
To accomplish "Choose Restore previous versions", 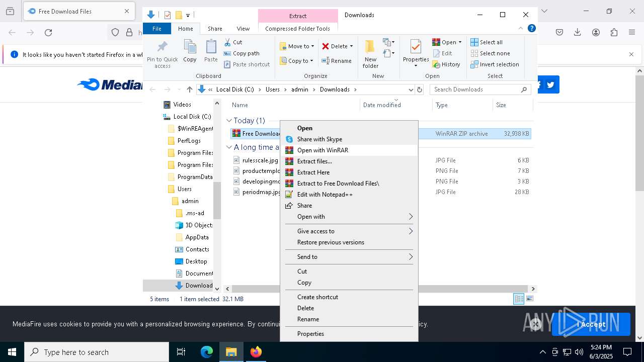I will click(349, 242).
